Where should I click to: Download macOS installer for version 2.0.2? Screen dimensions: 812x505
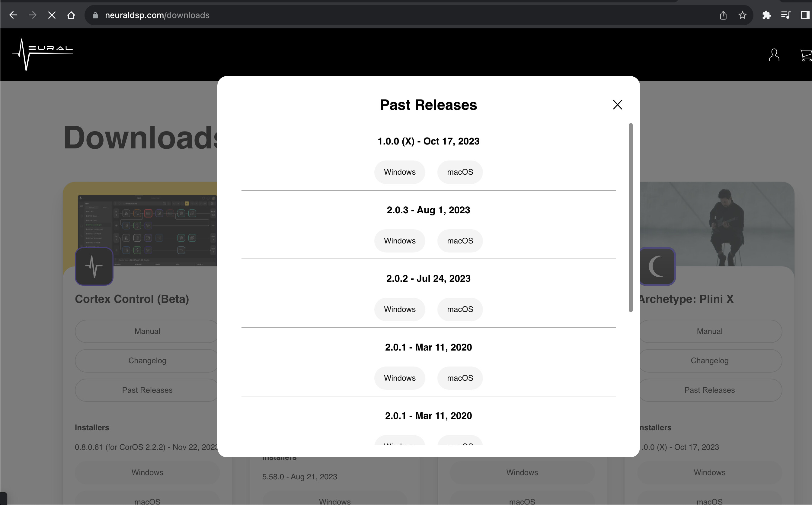(x=460, y=309)
